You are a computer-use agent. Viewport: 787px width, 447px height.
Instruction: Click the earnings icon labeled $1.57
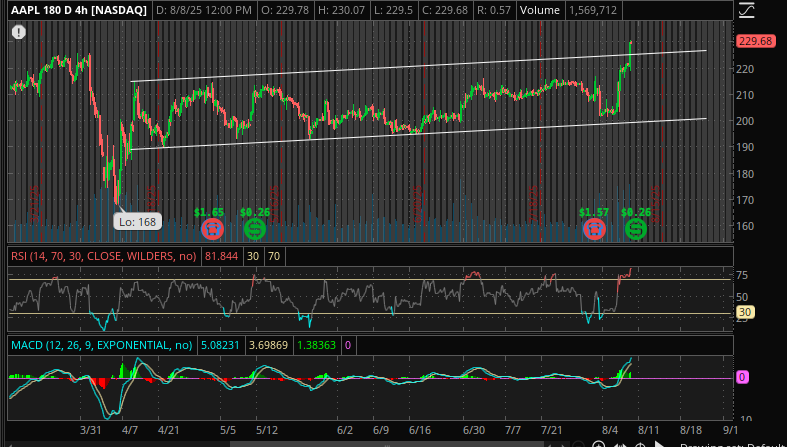(x=594, y=229)
